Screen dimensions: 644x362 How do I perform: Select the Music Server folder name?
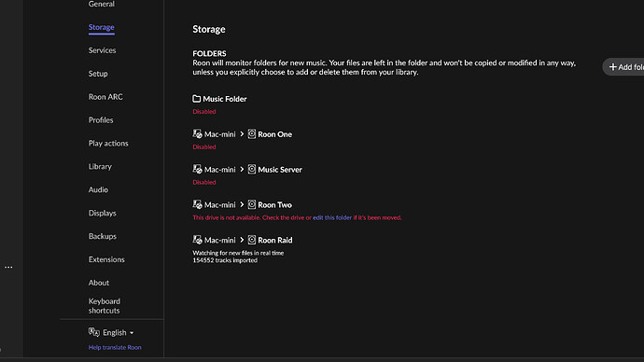[x=280, y=170]
